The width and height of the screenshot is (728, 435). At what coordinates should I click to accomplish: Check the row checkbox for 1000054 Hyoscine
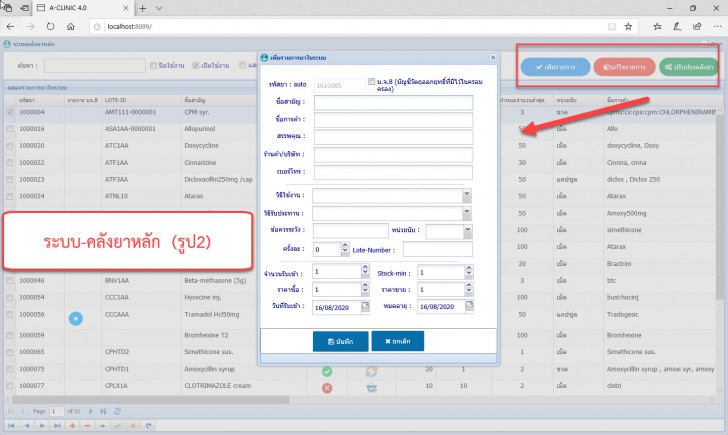[10, 297]
